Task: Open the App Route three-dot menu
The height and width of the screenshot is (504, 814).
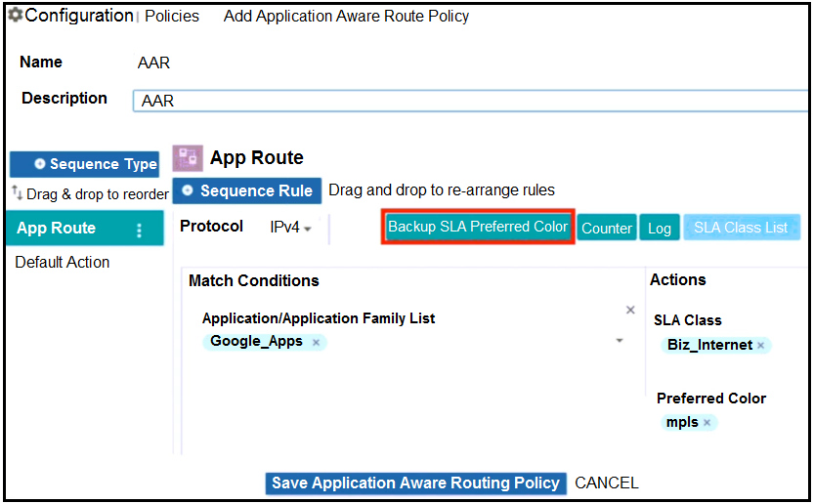Action: pos(139,230)
